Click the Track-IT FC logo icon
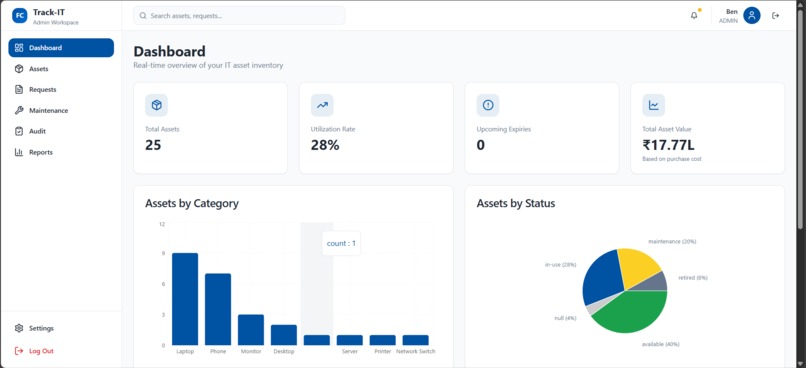Screen dimensions: 806x368 point(20,15)
